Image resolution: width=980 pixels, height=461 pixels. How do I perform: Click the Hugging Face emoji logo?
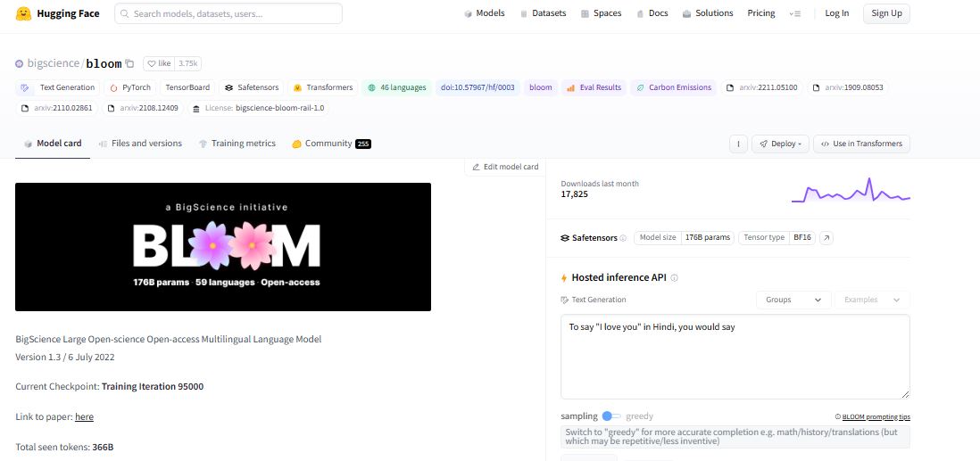point(25,13)
